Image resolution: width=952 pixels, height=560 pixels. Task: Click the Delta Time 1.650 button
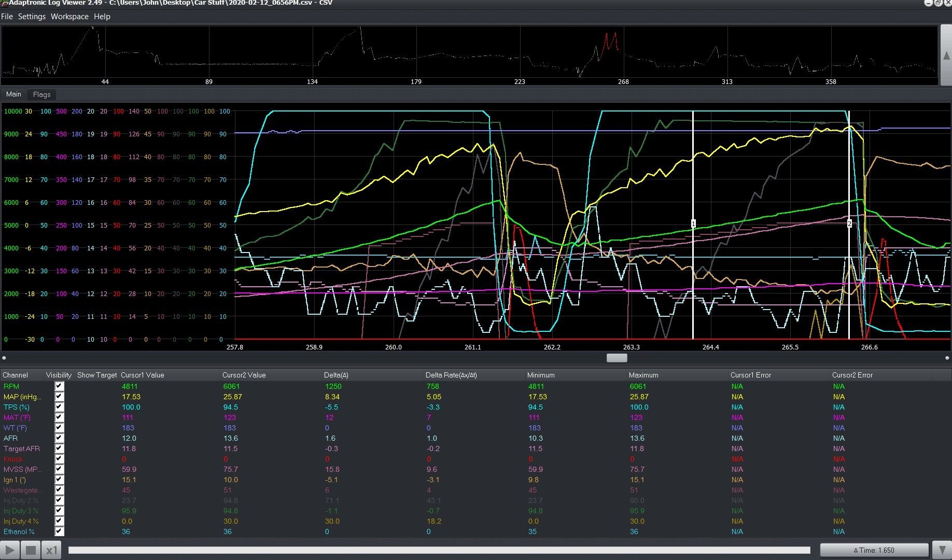click(x=874, y=550)
